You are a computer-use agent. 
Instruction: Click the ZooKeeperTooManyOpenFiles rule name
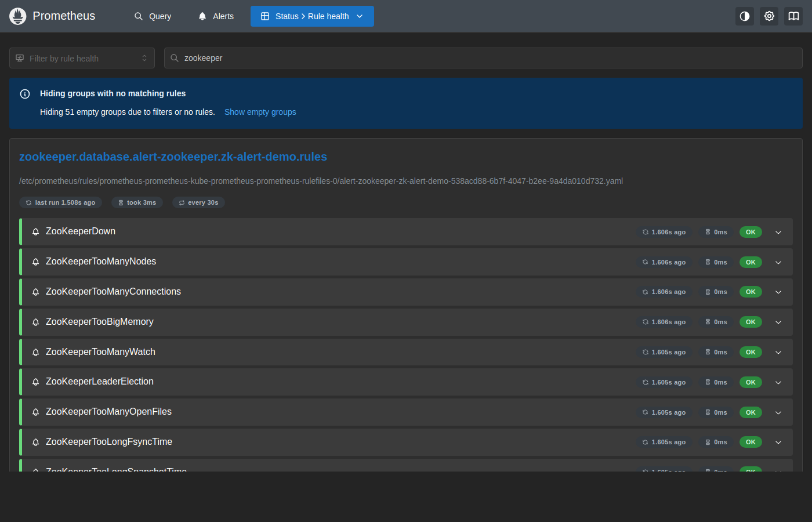click(108, 412)
